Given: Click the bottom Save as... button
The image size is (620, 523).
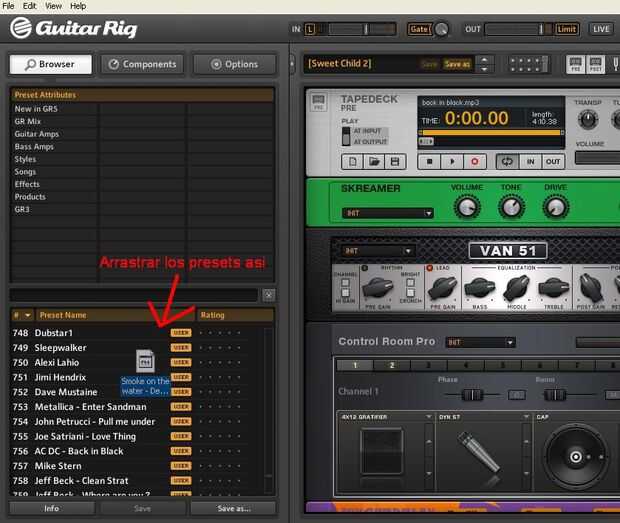Looking at the screenshot, I should (234, 508).
